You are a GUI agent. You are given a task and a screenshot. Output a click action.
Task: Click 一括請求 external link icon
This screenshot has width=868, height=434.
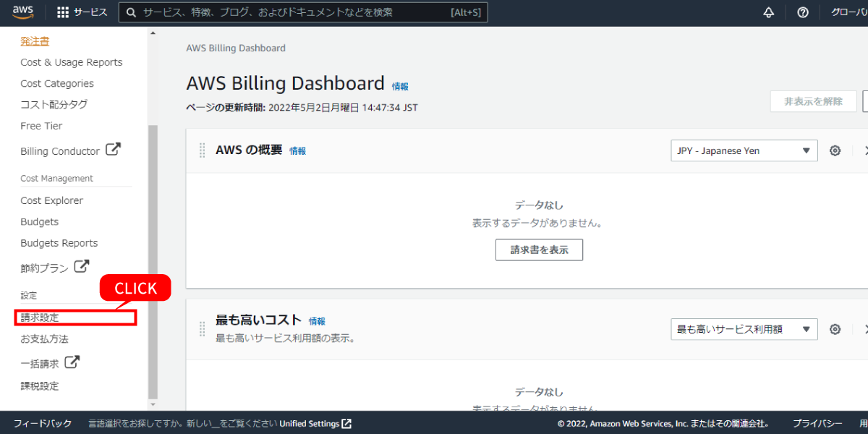72,362
